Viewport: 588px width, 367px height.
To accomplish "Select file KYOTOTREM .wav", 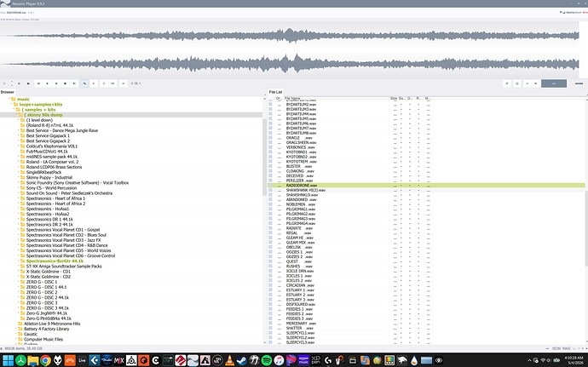I will 302,162.
